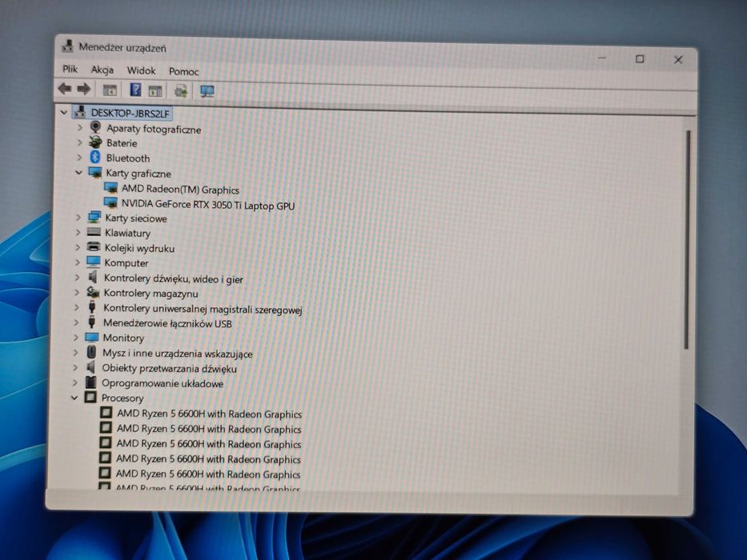Click the Bluetooth logo icon
The image size is (747, 560).
95,157
